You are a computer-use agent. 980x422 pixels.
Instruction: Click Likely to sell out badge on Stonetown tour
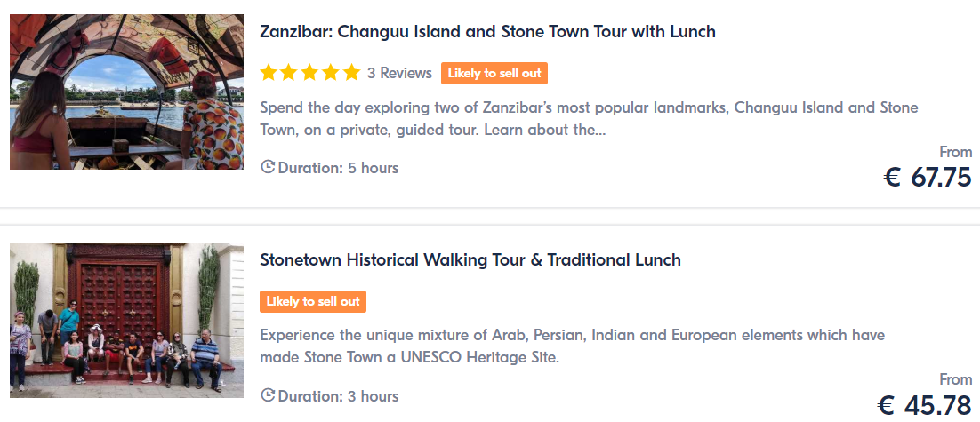point(313,301)
